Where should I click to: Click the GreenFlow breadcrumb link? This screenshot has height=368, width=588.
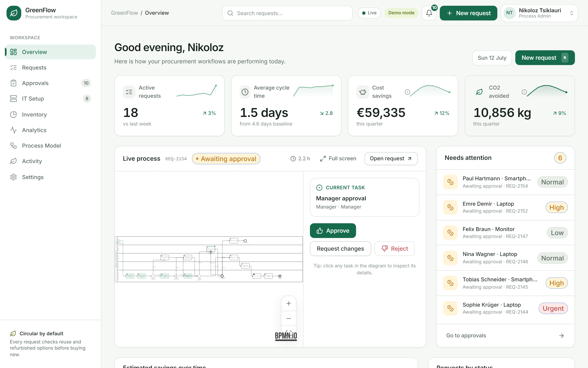124,13
